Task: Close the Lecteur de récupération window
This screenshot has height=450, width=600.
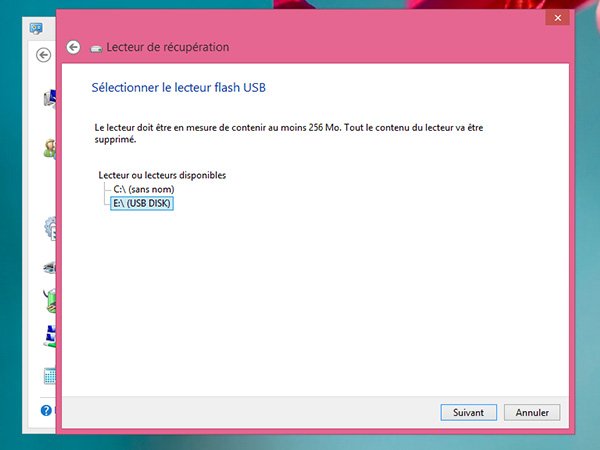Action: (558, 18)
